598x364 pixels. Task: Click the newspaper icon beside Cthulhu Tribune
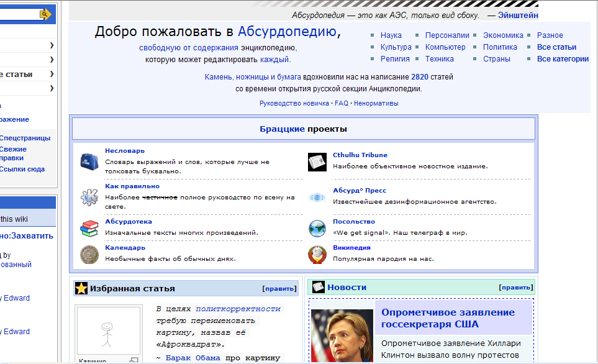pyautogui.click(x=317, y=162)
